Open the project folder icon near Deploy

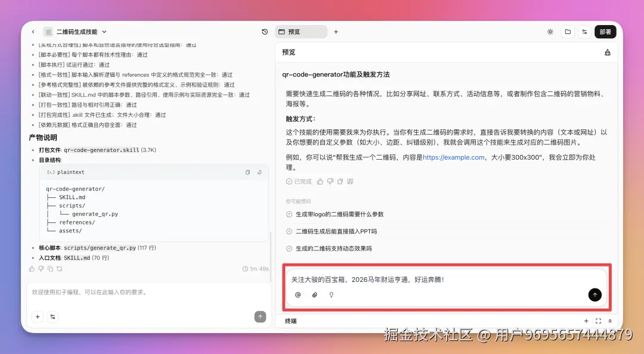[x=567, y=32]
